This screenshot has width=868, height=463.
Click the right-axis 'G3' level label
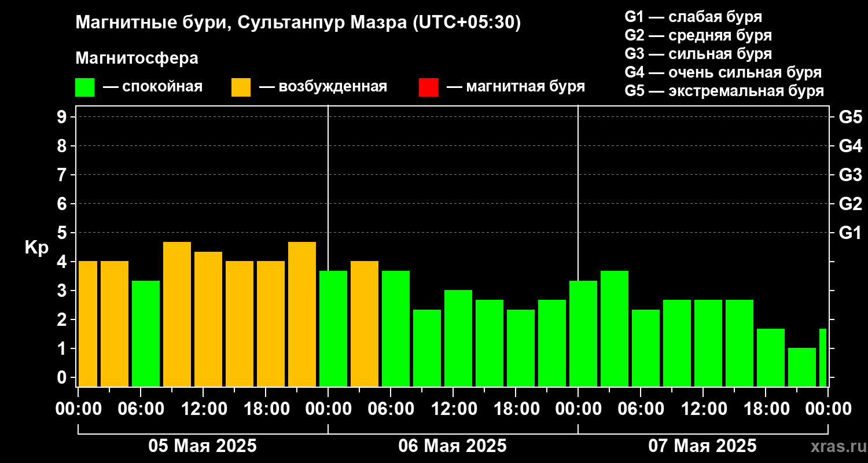pos(850,175)
